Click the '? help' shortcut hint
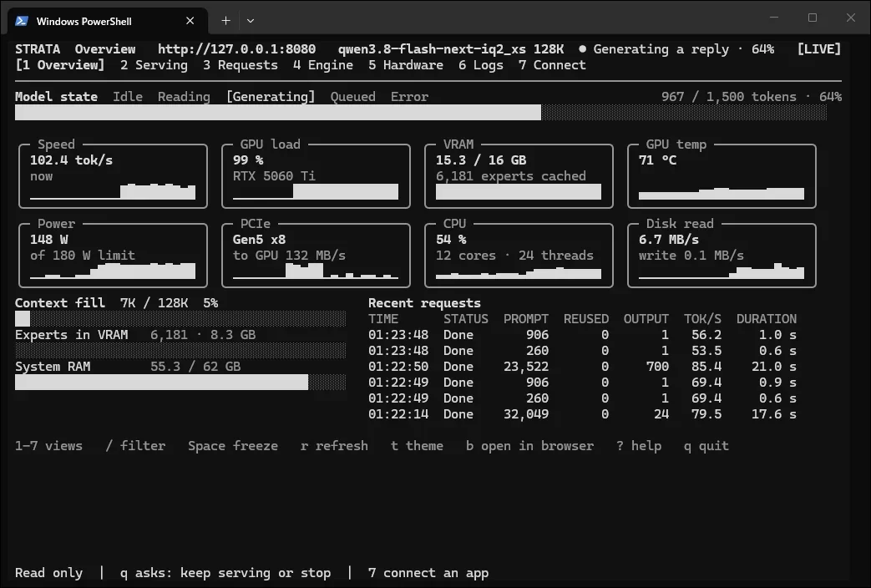Image resolution: width=871 pixels, height=588 pixels. 639,446
